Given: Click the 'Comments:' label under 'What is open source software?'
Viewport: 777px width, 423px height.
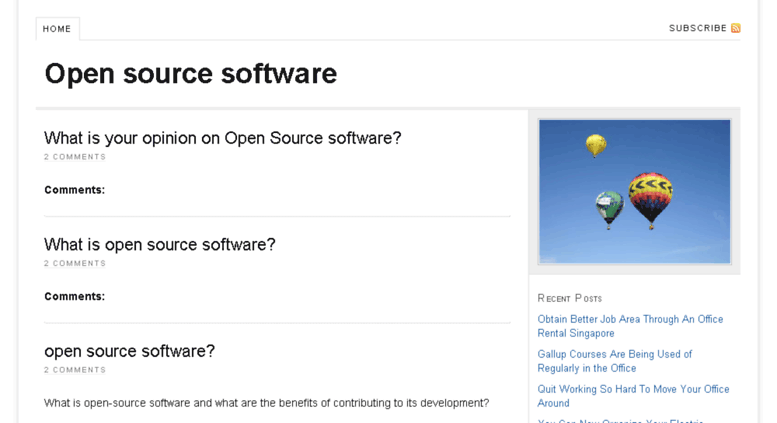Looking at the screenshot, I should 74,296.
